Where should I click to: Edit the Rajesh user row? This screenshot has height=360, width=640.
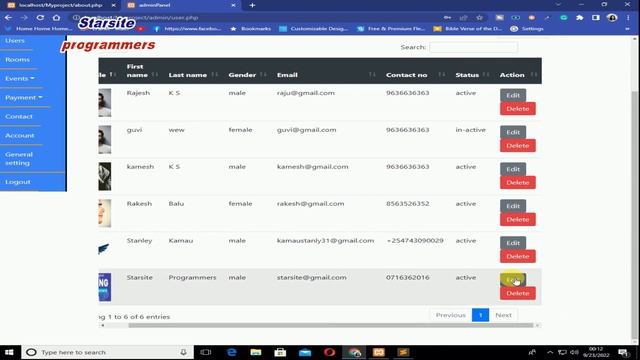tap(513, 95)
